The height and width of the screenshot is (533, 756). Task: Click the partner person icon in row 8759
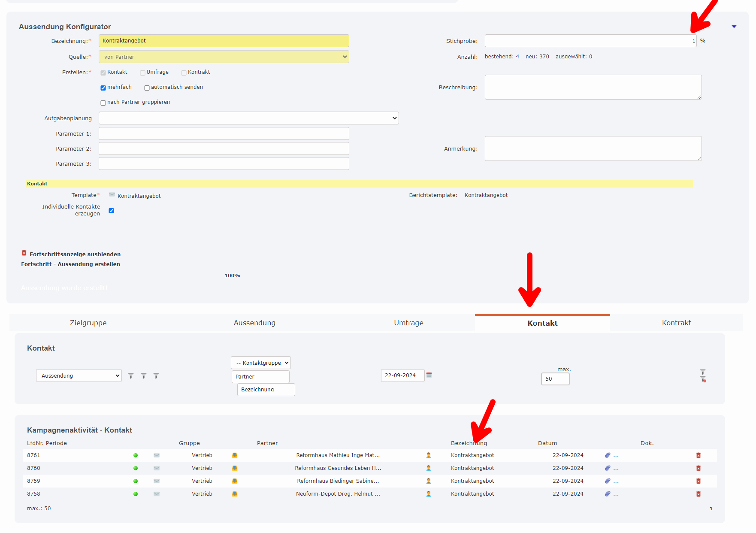pyautogui.click(x=428, y=481)
